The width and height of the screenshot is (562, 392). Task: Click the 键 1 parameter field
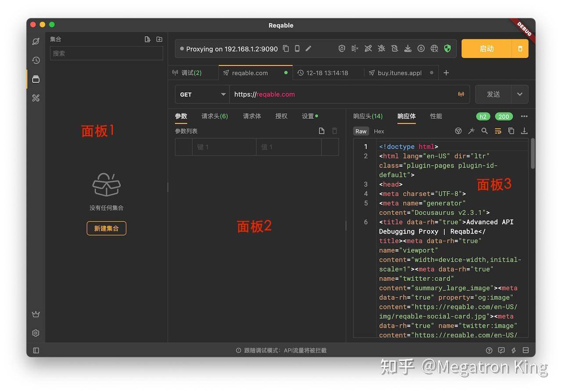point(224,147)
